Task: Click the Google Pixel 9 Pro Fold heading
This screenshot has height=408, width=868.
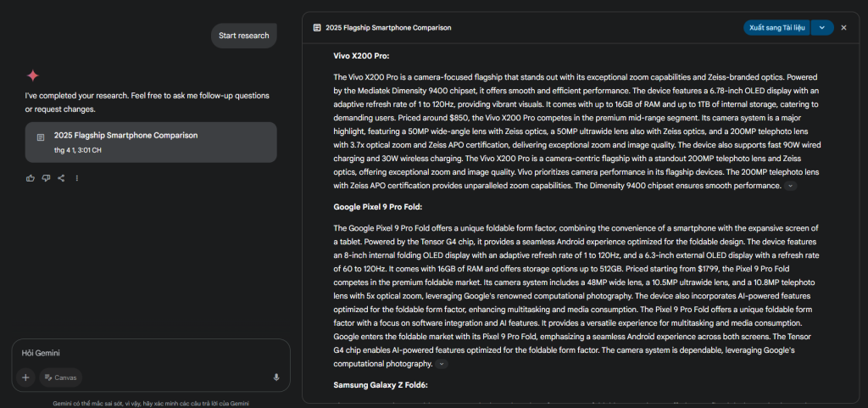Action: pyautogui.click(x=377, y=207)
